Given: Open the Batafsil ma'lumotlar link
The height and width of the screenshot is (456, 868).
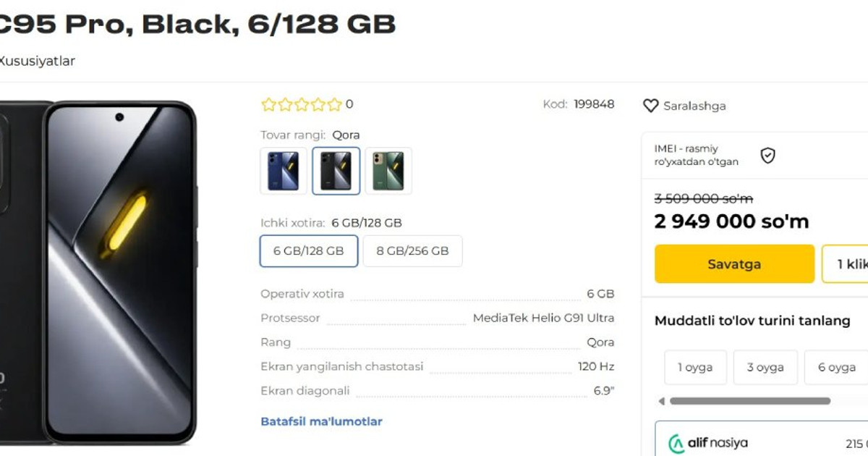Looking at the screenshot, I should [321, 421].
